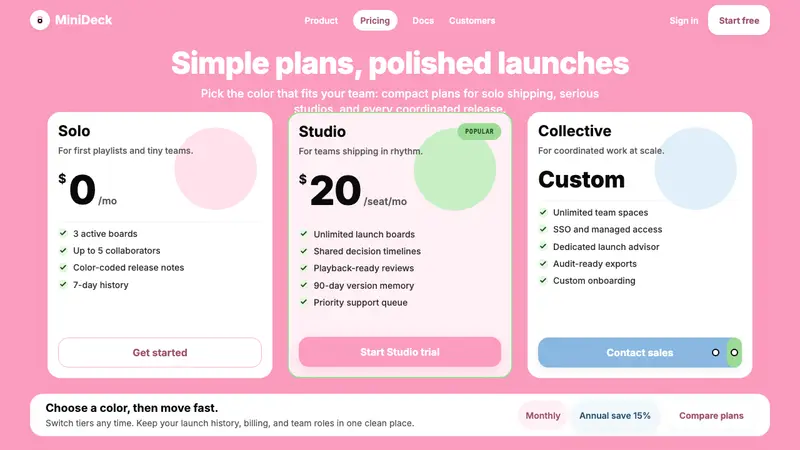
Task: Click the Start free button
Action: tap(739, 20)
